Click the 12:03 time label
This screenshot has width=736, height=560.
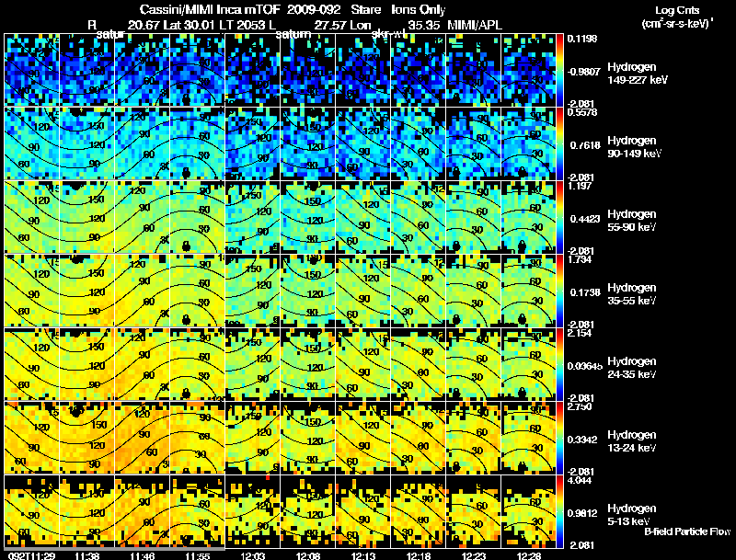(x=252, y=555)
